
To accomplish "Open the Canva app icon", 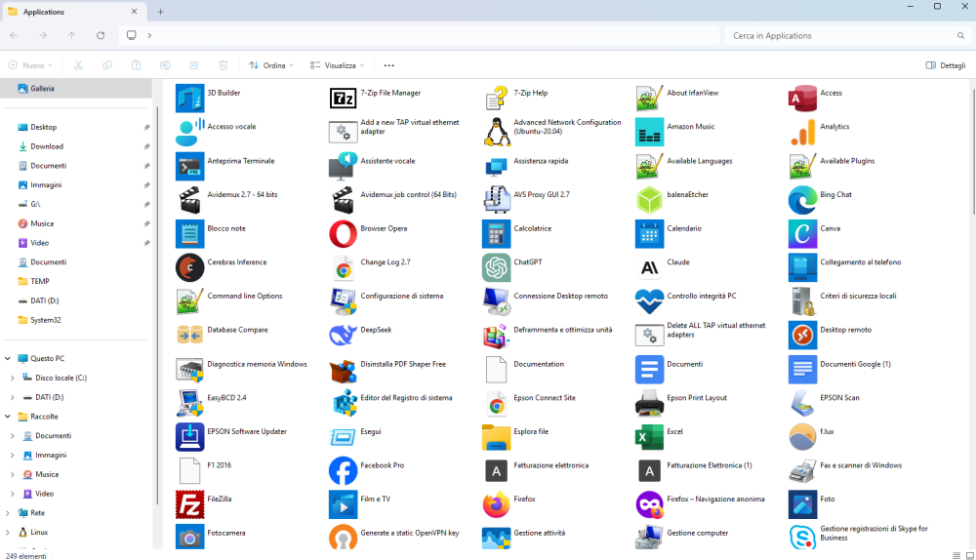I will click(802, 234).
